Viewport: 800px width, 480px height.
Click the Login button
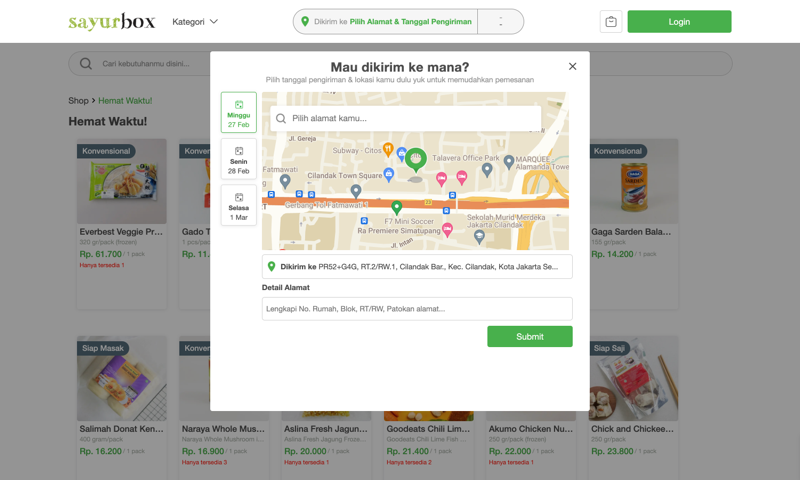679,22
